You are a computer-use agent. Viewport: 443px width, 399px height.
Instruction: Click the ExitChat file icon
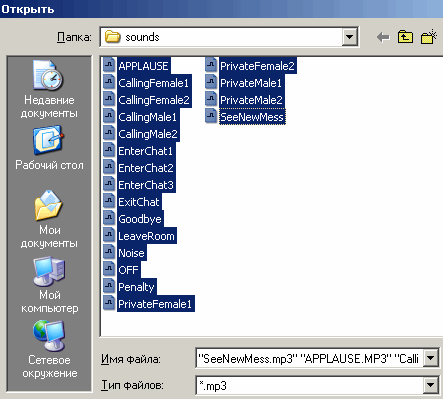(109, 201)
